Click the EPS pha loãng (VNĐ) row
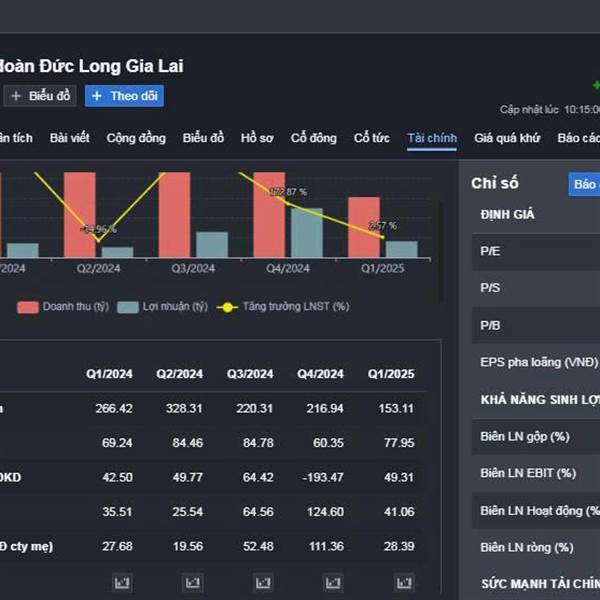The height and width of the screenshot is (600, 600). 536,362
